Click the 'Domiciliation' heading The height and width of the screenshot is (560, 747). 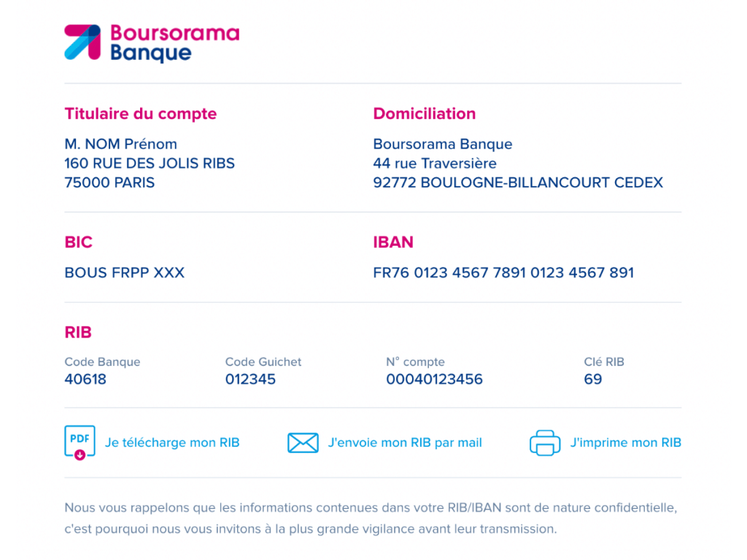[x=424, y=114]
